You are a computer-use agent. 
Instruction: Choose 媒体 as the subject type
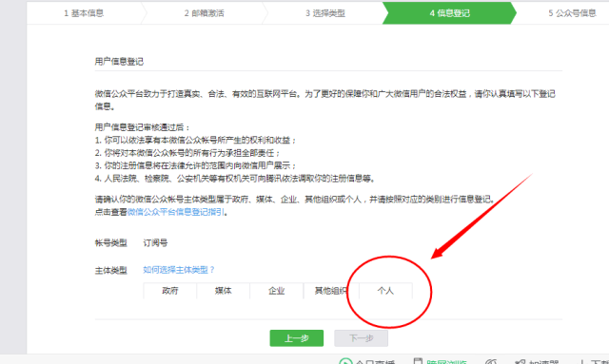click(224, 291)
